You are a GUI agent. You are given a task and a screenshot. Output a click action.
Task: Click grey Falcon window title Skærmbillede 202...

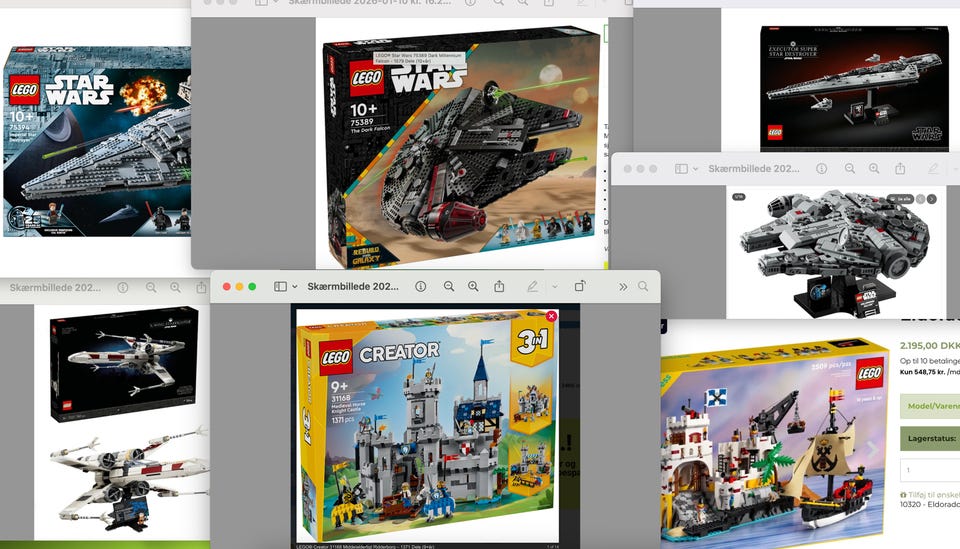(754, 168)
